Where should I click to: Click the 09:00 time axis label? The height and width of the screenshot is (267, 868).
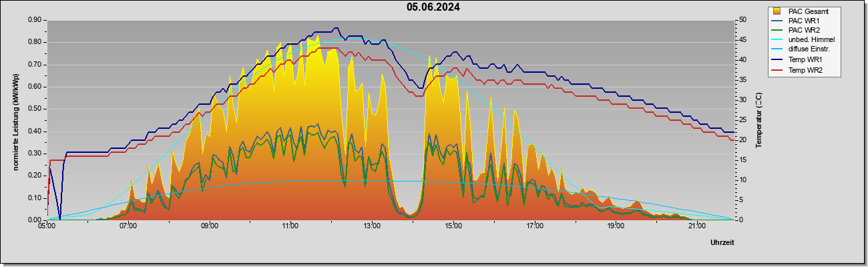tap(210, 226)
